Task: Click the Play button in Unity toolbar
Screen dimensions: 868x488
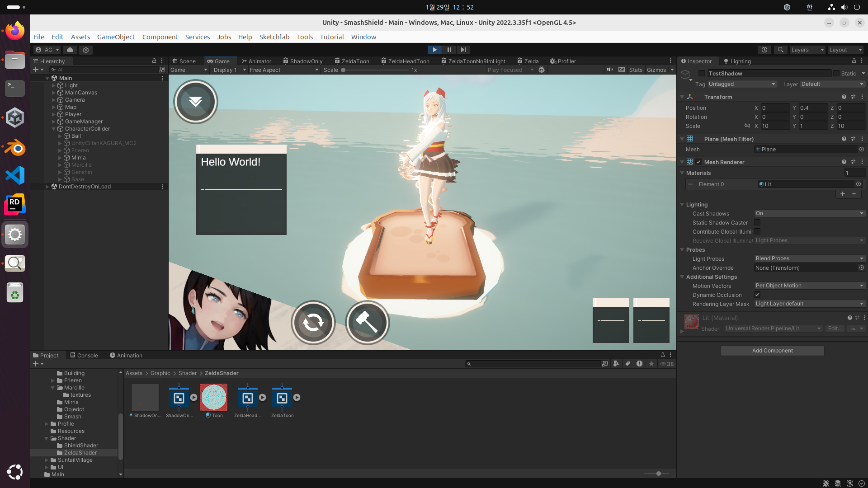Action: pyautogui.click(x=434, y=50)
